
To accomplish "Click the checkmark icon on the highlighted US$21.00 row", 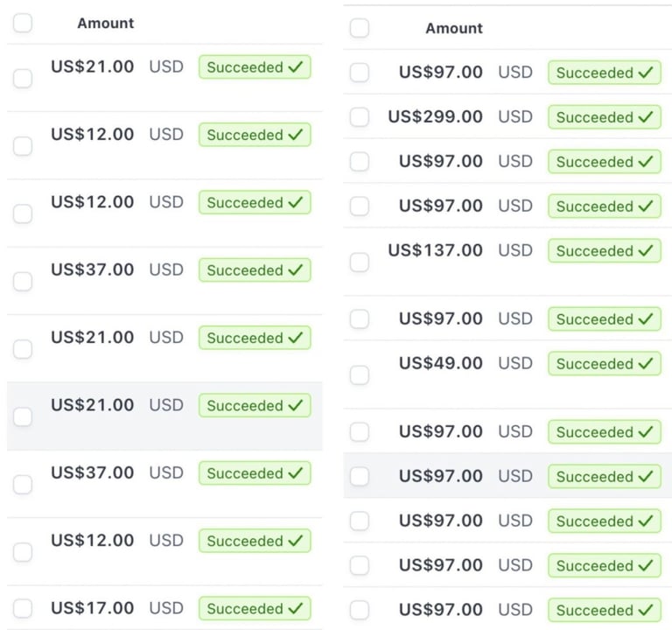I will [296, 406].
